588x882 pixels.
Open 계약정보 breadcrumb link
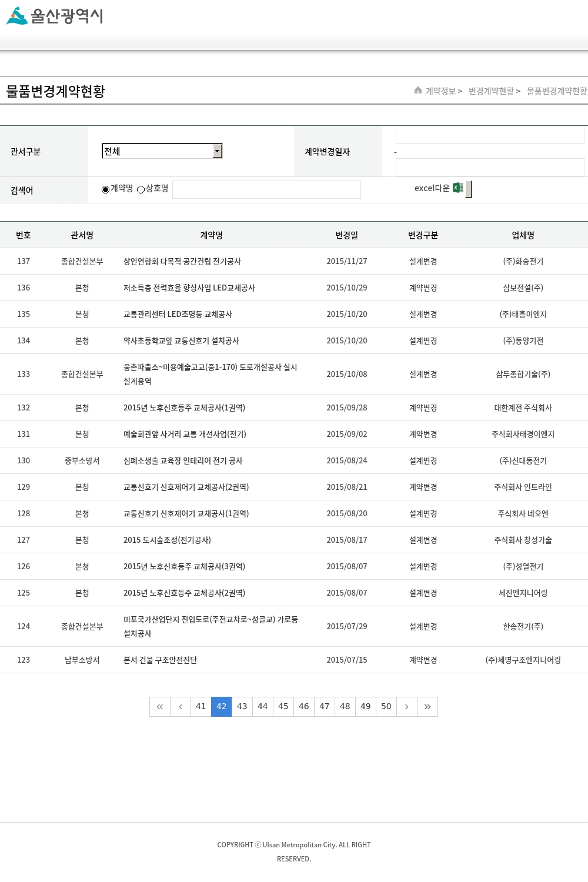[440, 91]
